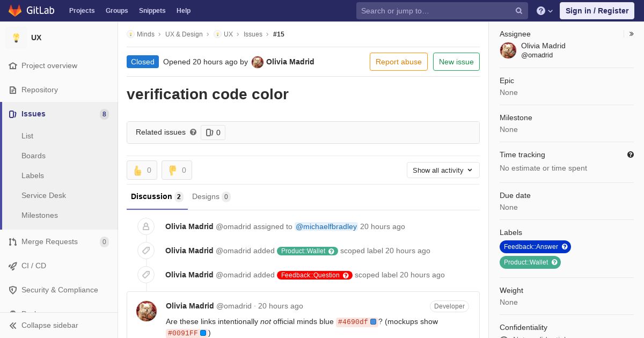This screenshot has height=338, width=644.
Task: Open the Help dropdown in navbar
Action: pyautogui.click(x=545, y=11)
